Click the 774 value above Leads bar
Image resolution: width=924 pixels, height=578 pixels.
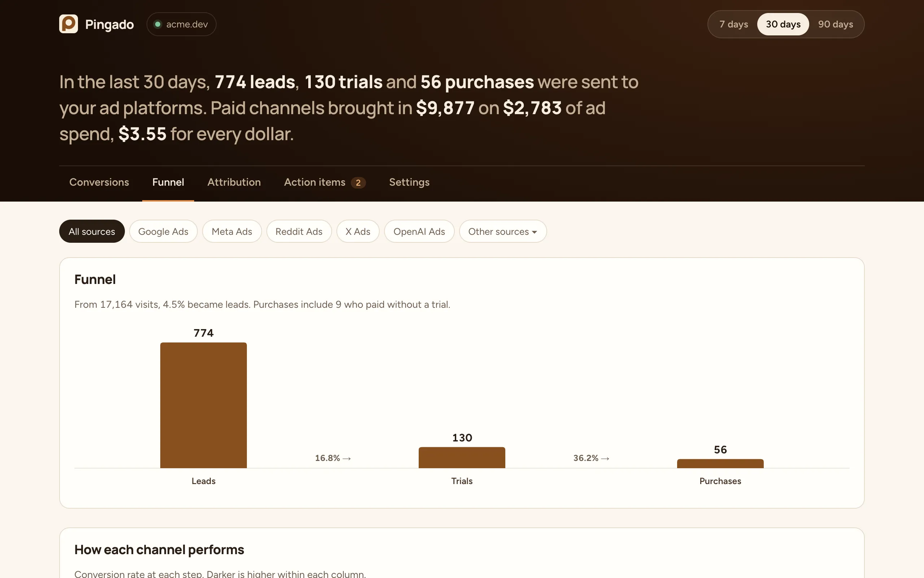coord(204,333)
